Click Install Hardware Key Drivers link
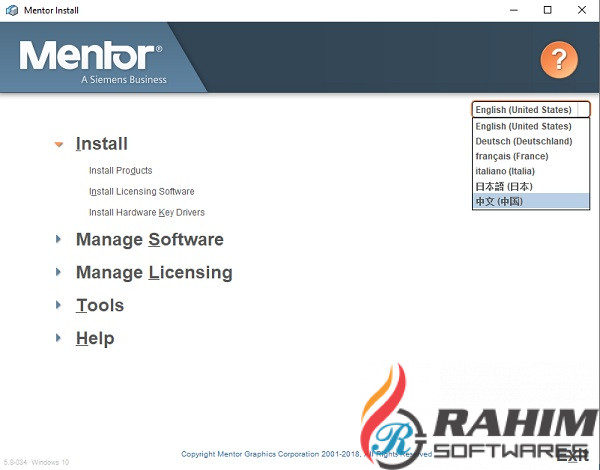 [147, 212]
